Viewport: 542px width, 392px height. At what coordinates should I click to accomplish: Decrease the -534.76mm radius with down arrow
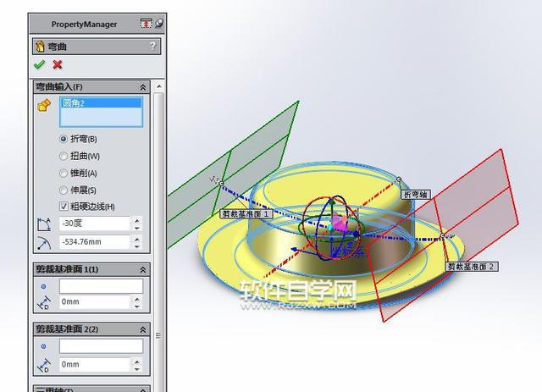coord(137,246)
